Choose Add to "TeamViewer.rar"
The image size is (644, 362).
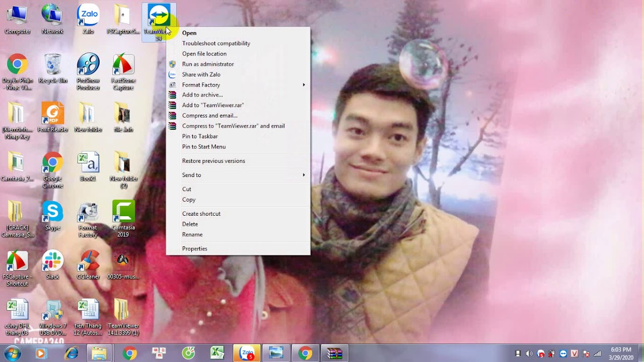pos(238,105)
